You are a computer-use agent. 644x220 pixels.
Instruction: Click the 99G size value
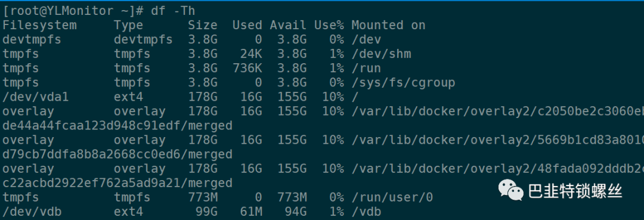point(206,212)
